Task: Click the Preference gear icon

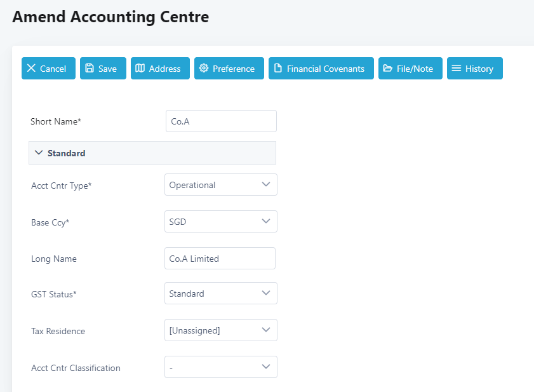Action: click(x=204, y=69)
